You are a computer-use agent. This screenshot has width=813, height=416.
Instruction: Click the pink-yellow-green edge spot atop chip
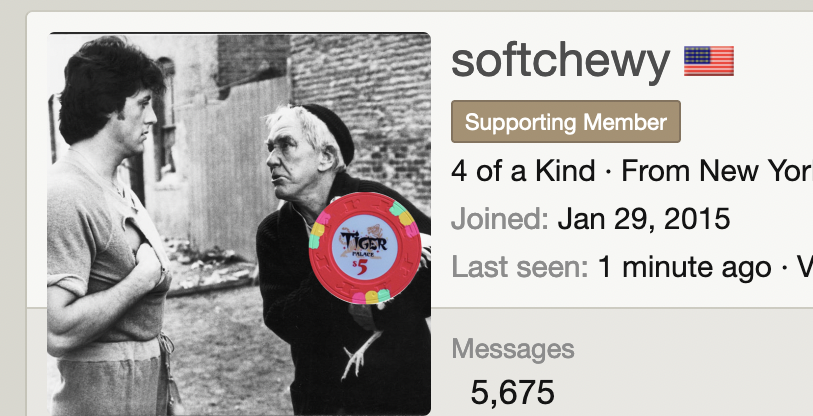coord(405,218)
